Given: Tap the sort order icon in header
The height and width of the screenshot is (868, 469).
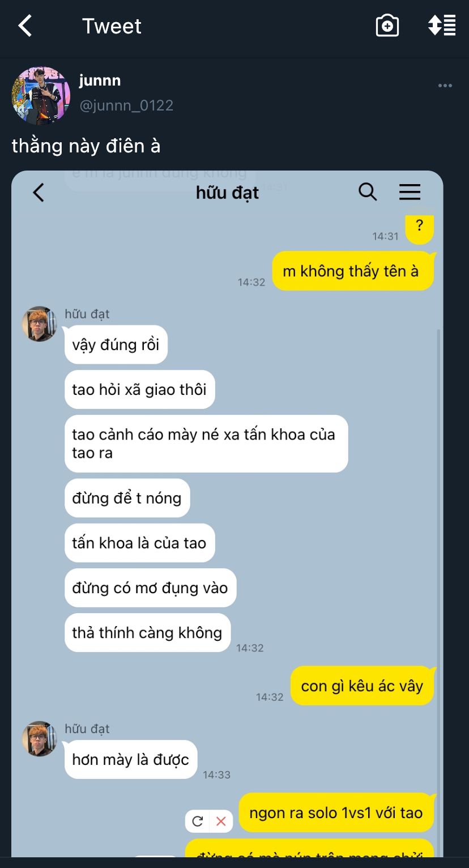Looking at the screenshot, I should click(x=442, y=26).
